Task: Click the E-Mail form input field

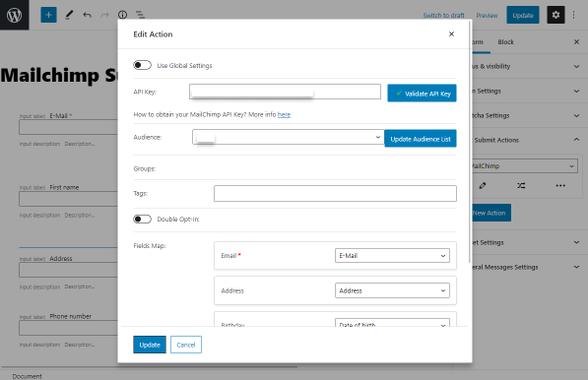Action: (x=68, y=127)
